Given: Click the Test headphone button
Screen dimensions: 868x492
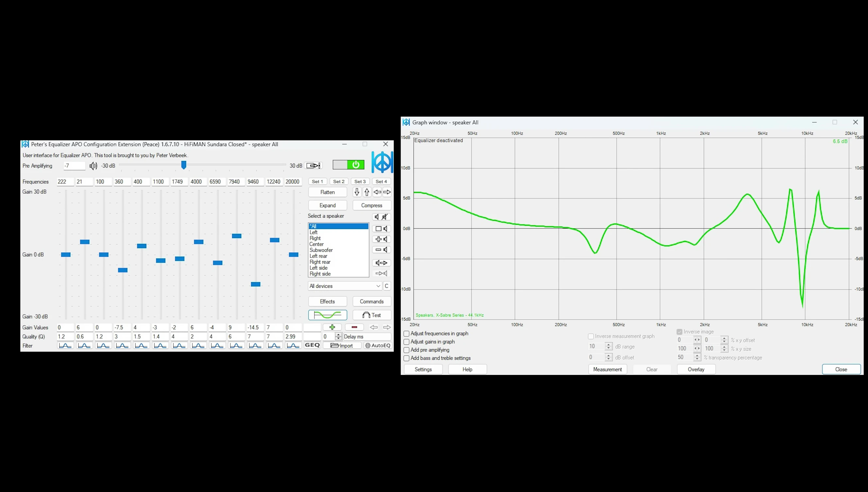Looking at the screenshot, I should (372, 315).
